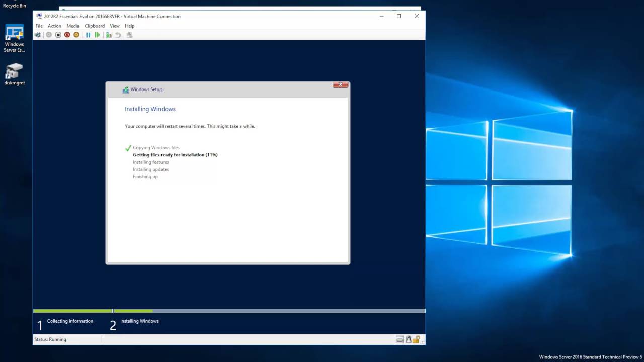Open the Help menu

130,26
